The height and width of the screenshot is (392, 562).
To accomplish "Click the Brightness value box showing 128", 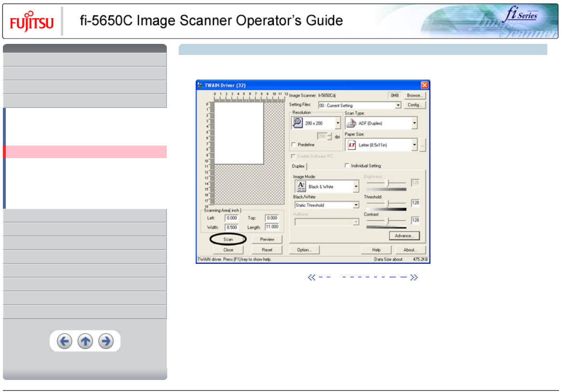I will [415, 183].
